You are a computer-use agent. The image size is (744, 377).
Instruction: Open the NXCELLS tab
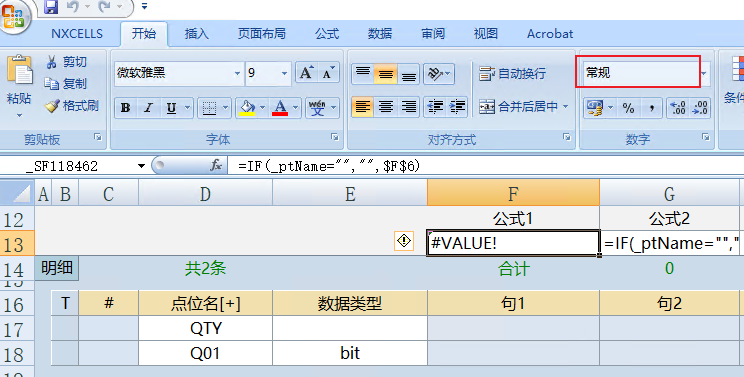tap(77, 34)
